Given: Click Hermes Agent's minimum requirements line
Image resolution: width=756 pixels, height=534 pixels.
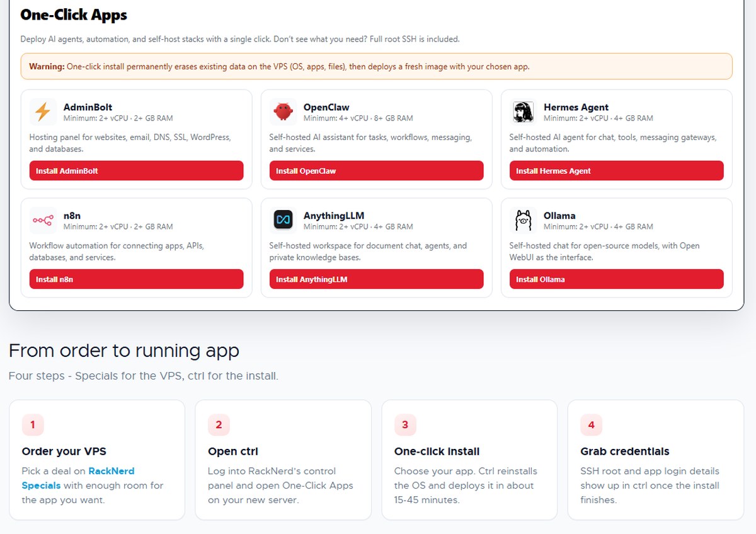Looking at the screenshot, I should [598, 118].
